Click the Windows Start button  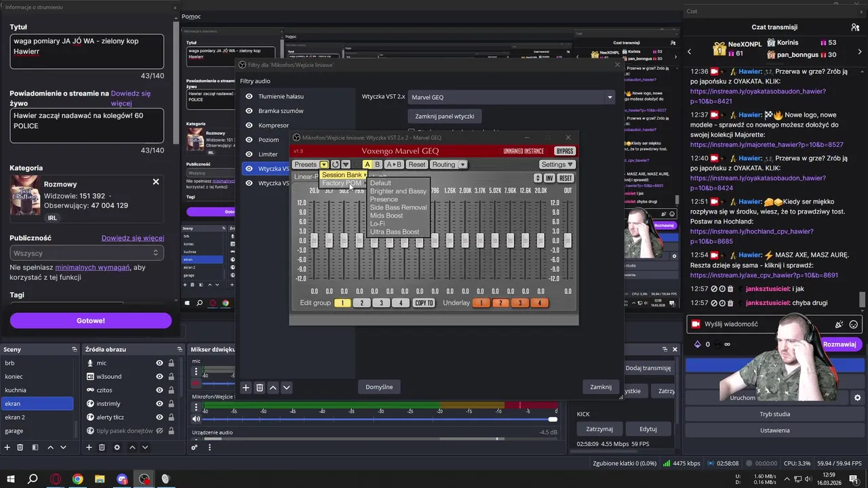(11, 479)
